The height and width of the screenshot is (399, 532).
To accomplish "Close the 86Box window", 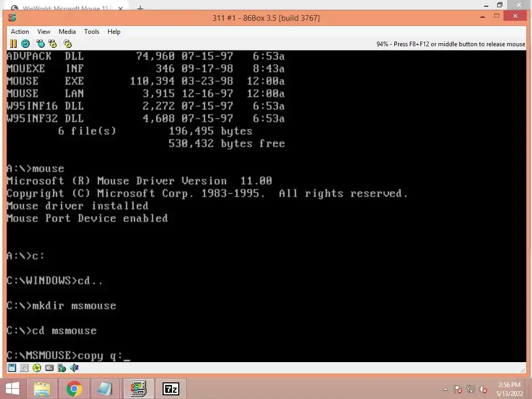I will tap(515, 16).
